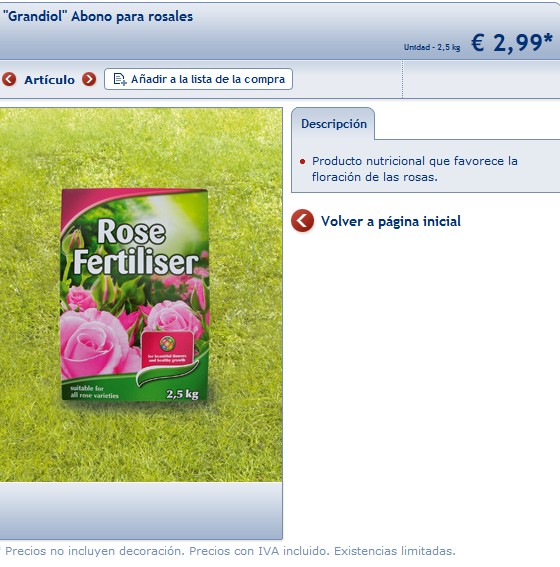Screen dimensions: 560x567
Task: Click the € 2,99 price
Action: pyautogui.click(x=512, y=43)
